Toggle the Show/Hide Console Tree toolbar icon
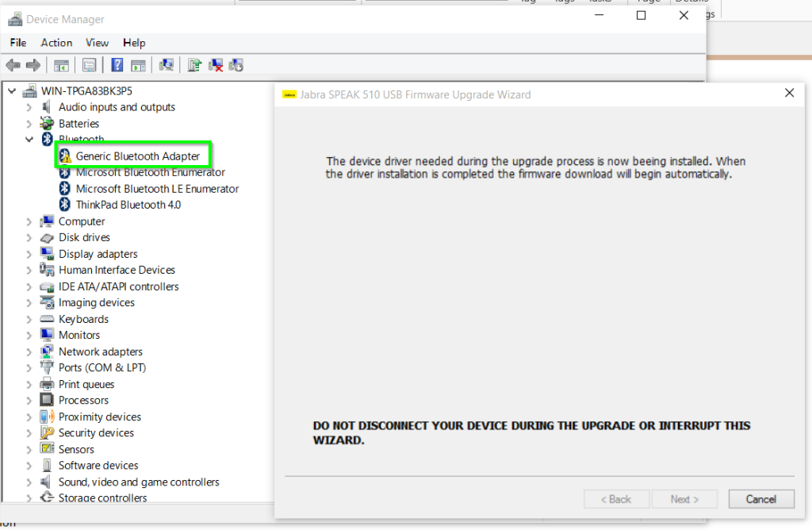The width and height of the screenshot is (812, 530). (61, 65)
